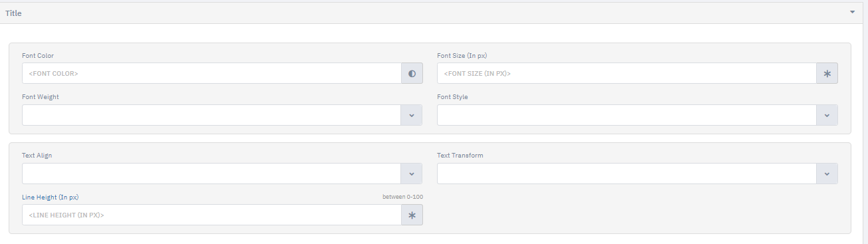Click the Line Height (In px) label
The width and height of the screenshot is (868, 244).
(51, 197)
